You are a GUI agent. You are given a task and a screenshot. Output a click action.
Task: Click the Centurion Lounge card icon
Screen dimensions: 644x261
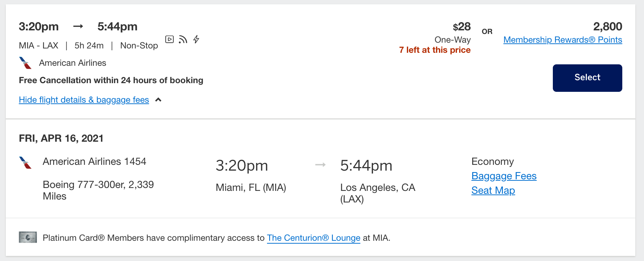coord(27,238)
